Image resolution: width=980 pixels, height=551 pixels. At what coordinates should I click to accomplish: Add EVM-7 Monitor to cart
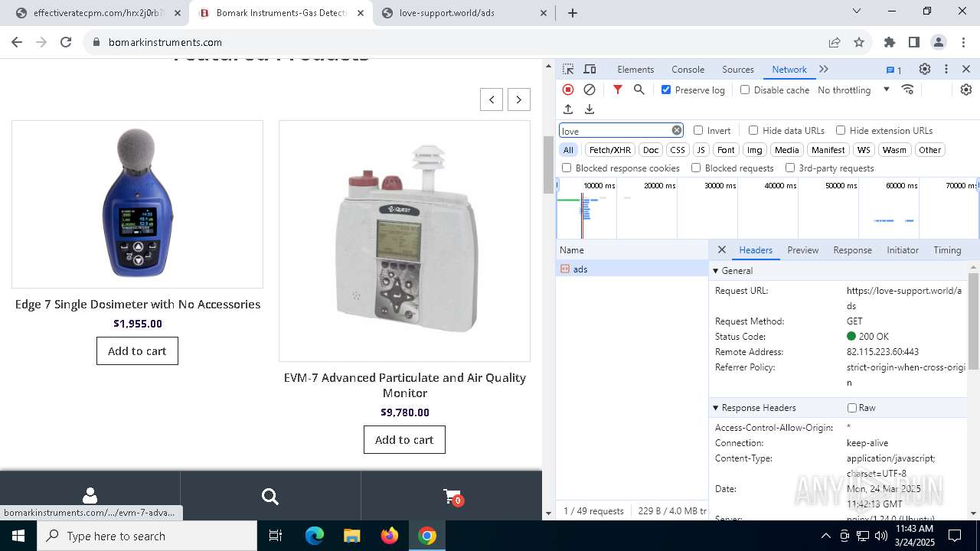click(404, 439)
